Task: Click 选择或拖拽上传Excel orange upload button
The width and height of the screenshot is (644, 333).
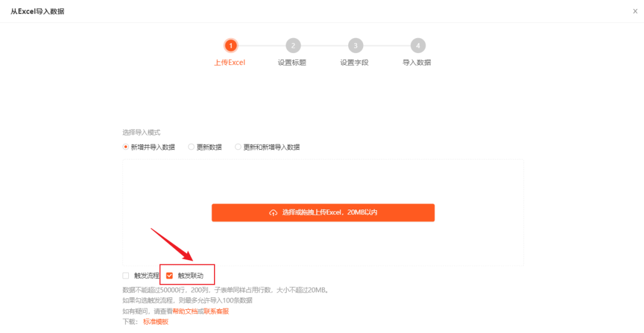Action: pyautogui.click(x=323, y=212)
